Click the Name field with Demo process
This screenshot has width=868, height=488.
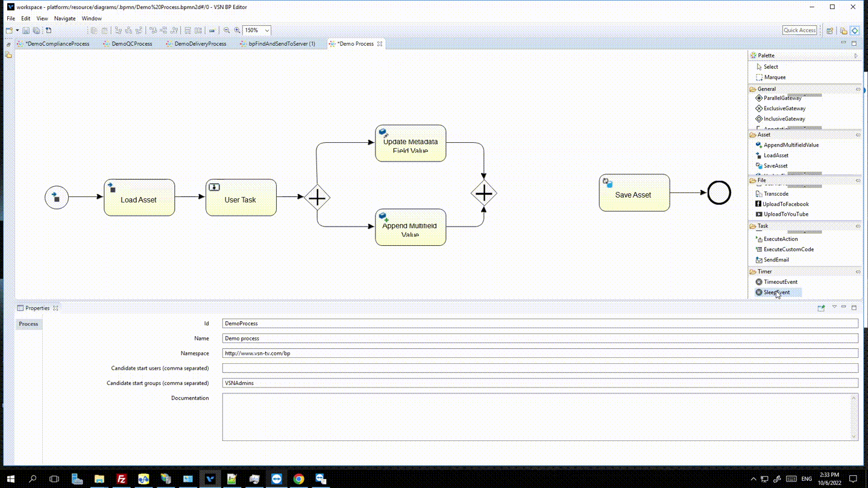pos(540,339)
